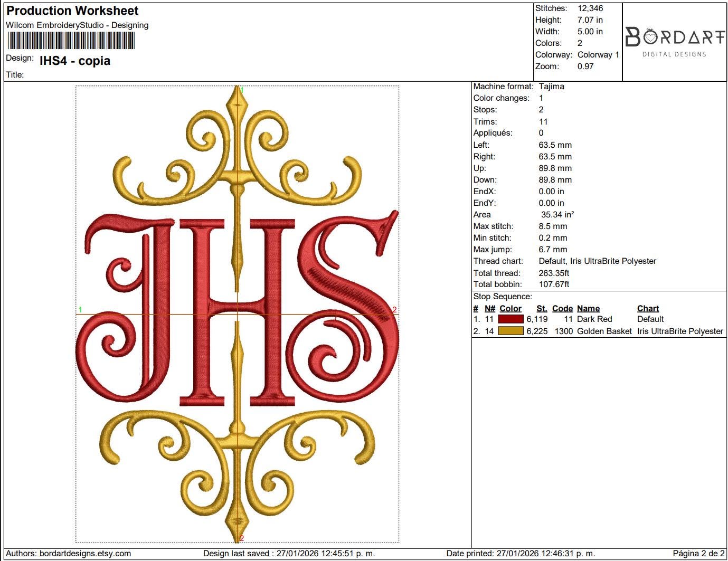Click the "Name" column header
The width and height of the screenshot is (728, 561).
pos(588,308)
